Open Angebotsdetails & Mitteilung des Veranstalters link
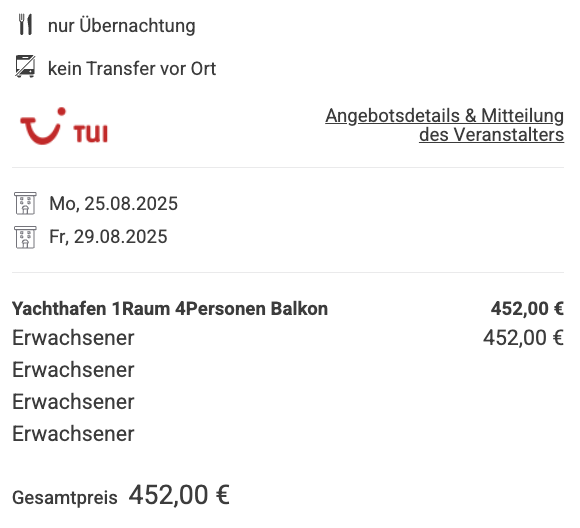The height and width of the screenshot is (528, 580). [445, 125]
